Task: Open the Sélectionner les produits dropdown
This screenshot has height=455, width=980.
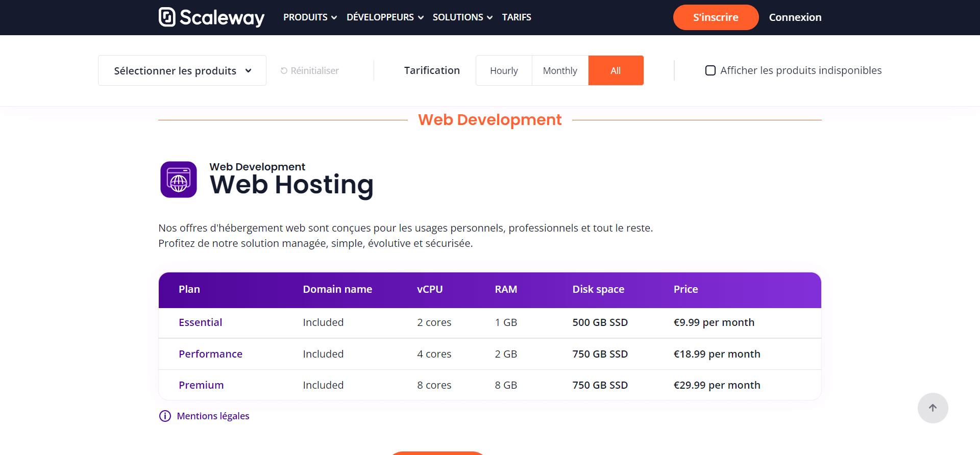Action: click(182, 70)
